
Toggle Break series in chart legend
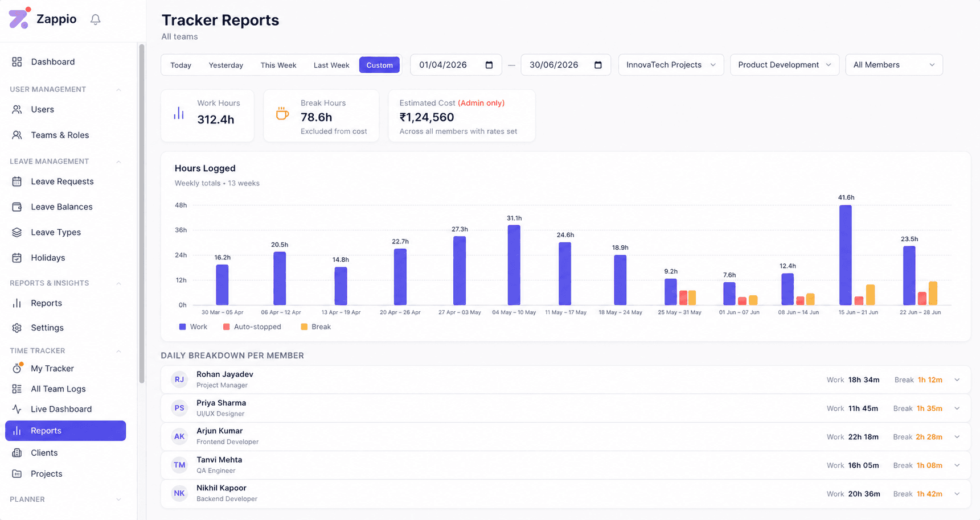point(315,327)
